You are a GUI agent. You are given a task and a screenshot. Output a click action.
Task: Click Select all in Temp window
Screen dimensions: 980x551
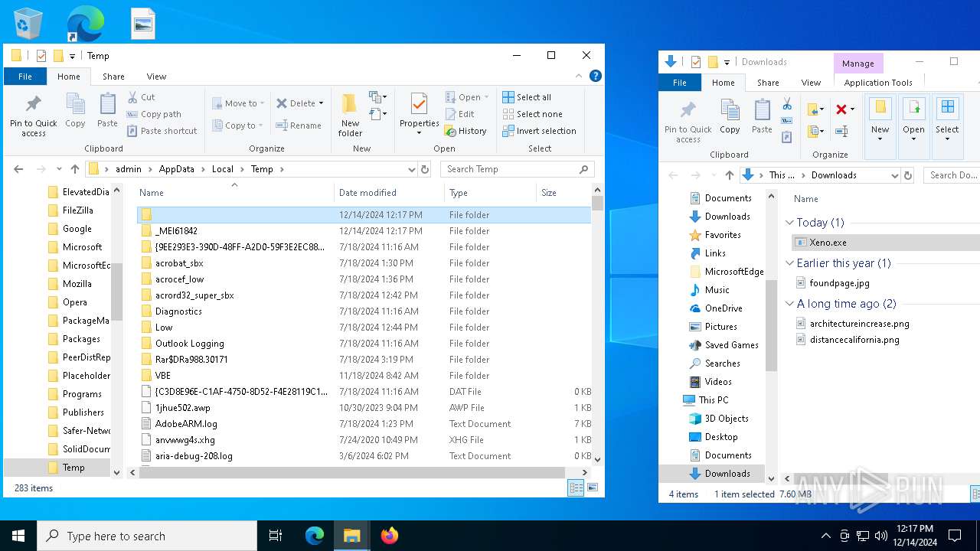527,97
